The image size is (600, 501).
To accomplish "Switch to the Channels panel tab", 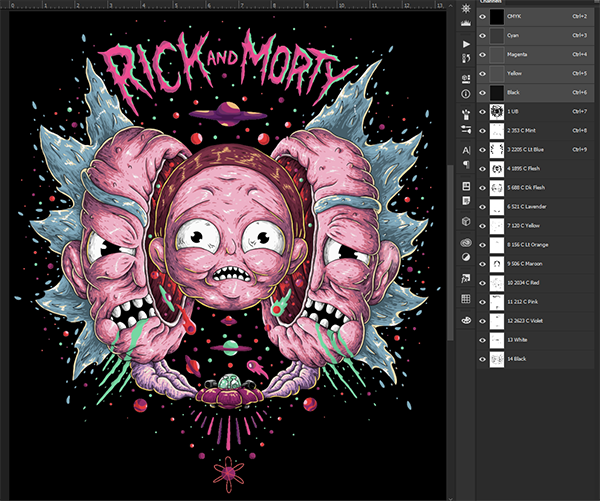I will click(x=491, y=2).
